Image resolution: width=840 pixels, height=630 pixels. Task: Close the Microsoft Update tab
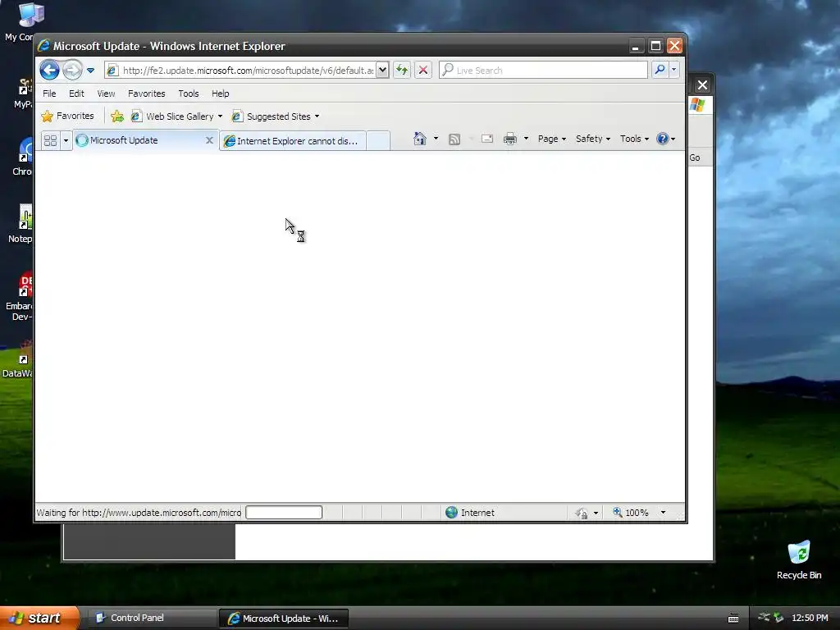(x=209, y=140)
